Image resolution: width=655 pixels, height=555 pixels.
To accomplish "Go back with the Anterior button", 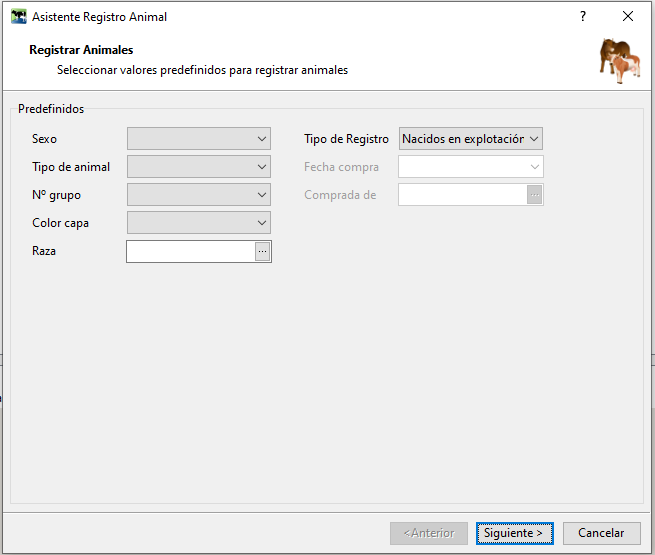I will point(429,533).
